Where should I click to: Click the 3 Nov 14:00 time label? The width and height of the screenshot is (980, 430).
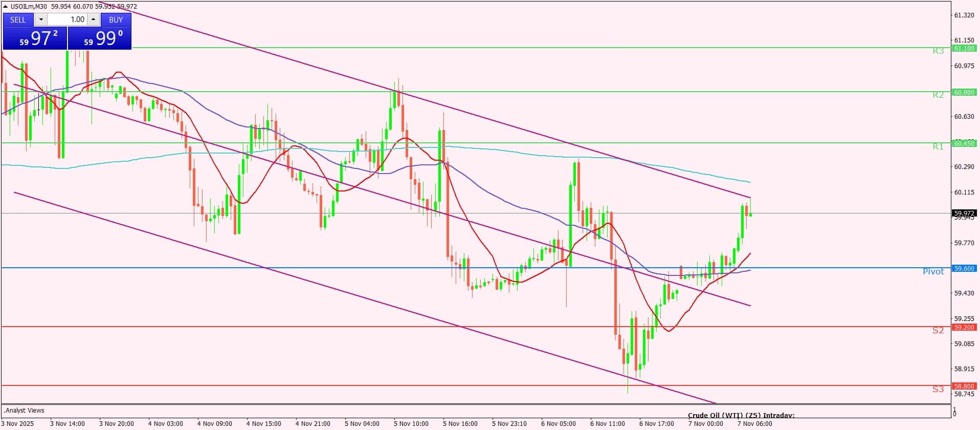[68, 424]
